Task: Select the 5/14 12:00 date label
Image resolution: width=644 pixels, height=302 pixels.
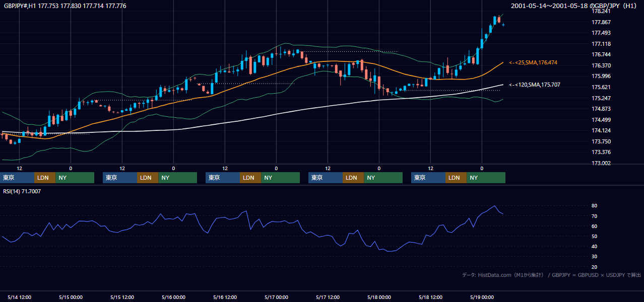Action: pos(19,297)
